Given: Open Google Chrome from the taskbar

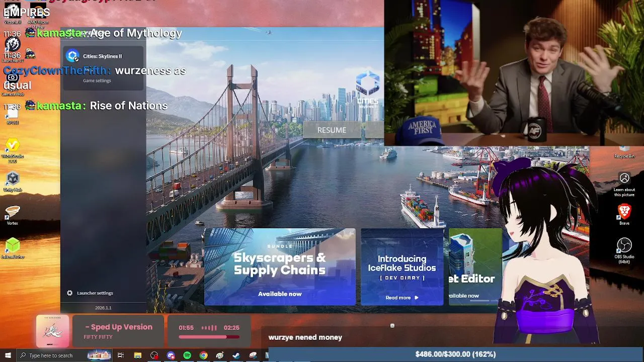Looking at the screenshot, I should (203, 355).
